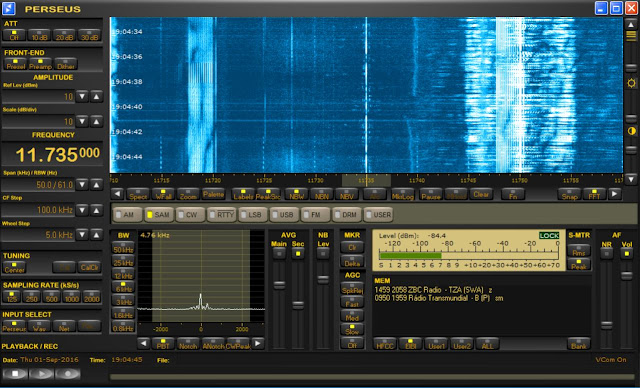The width and height of the screenshot is (640, 388).
Task: Click the brightness sun icon beside the waterfall
Action: [x=631, y=83]
